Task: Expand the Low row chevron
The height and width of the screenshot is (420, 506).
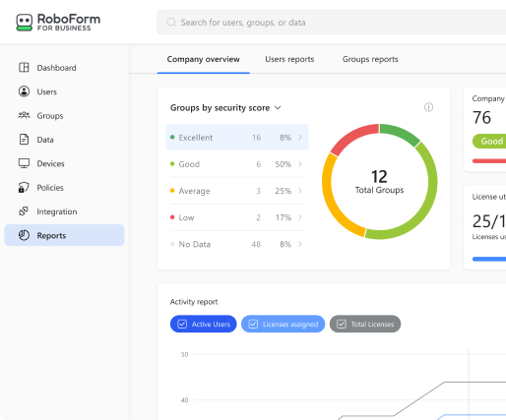Action: point(300,217)
